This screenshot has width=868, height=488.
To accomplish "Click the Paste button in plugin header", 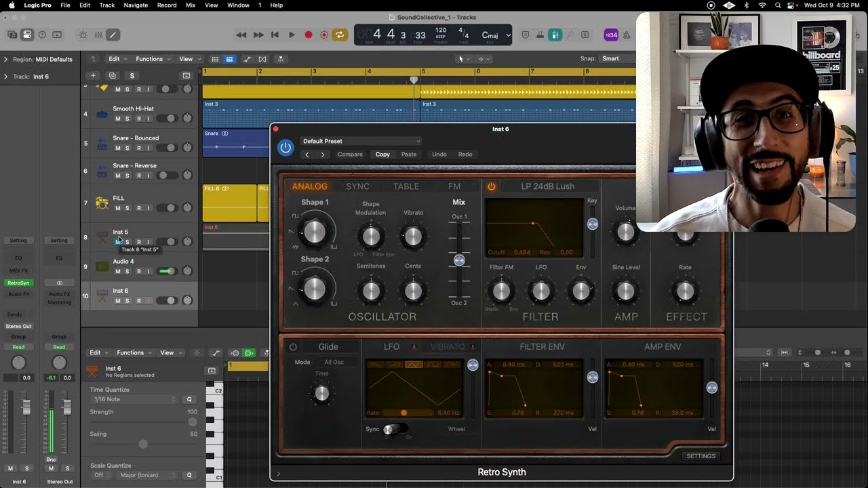I will click(x=409, y=155).
